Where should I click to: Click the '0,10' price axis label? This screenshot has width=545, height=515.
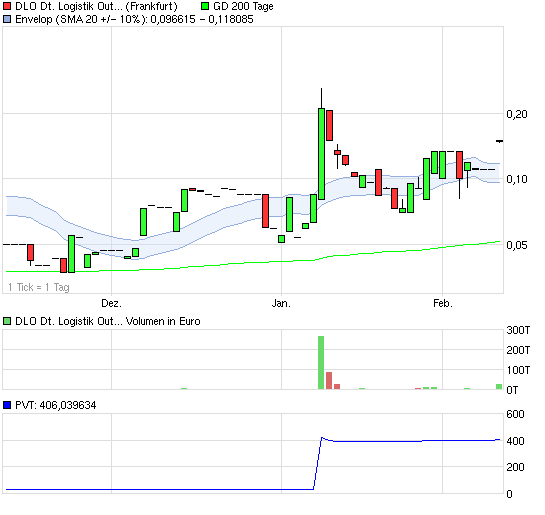coord(517,179)
